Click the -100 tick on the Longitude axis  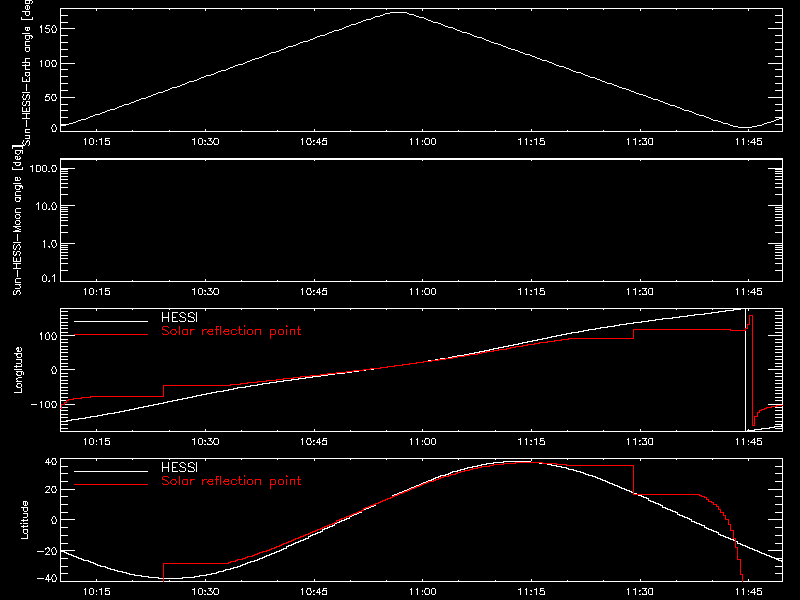[44, 405]
